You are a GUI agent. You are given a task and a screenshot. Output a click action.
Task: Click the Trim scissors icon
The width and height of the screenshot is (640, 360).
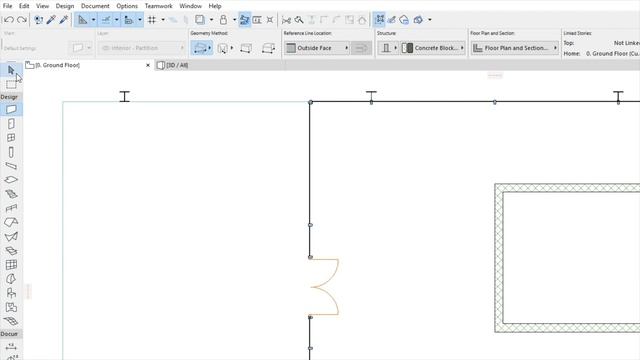(286, 20)
